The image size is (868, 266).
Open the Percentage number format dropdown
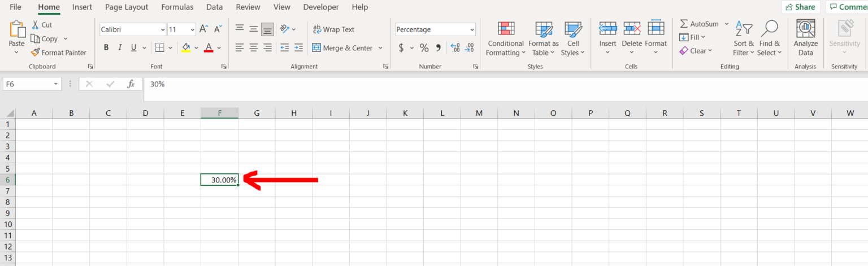tap(472, 29)
